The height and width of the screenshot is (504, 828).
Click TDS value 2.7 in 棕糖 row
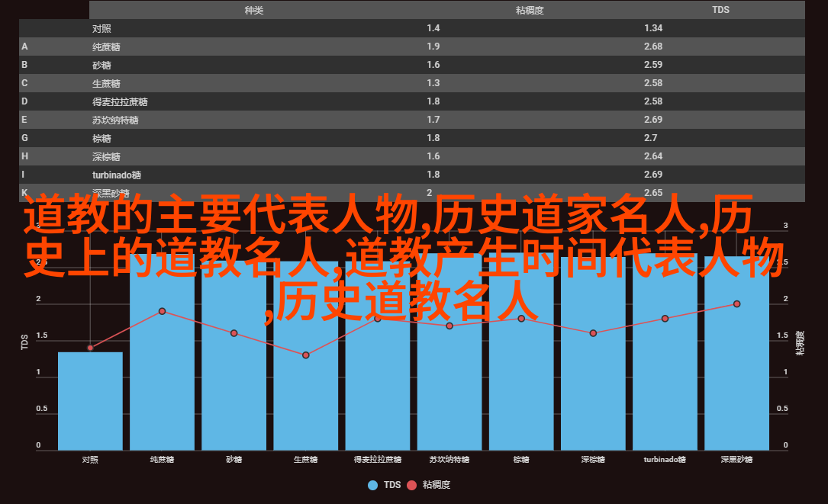pos(650,138)
